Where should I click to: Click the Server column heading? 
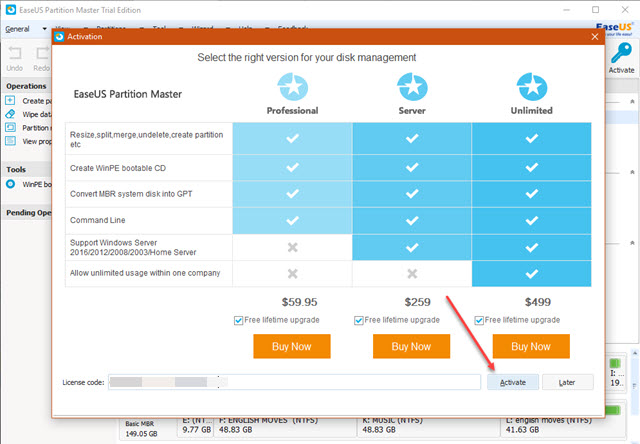tap(412, 111)
